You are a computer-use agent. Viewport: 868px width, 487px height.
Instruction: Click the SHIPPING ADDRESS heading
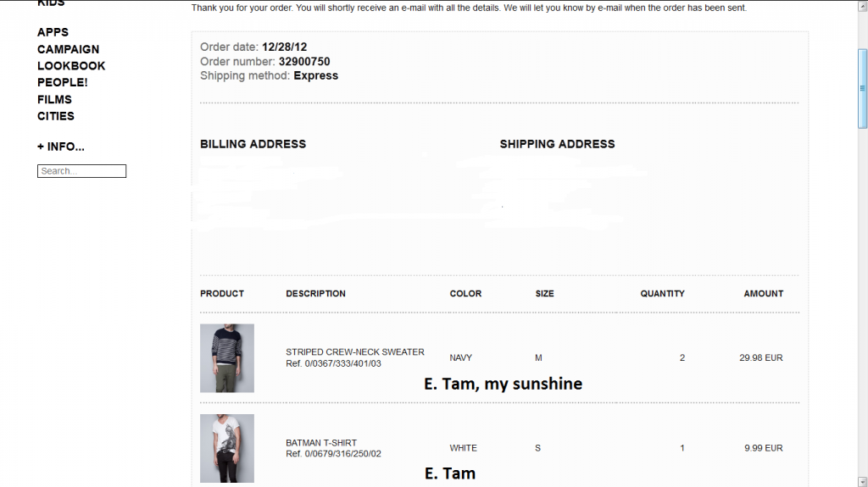557,144
